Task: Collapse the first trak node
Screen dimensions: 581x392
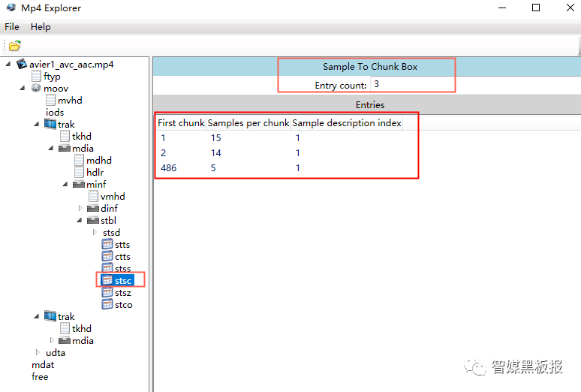Action: pyautogui.click(x=37, y=124)
